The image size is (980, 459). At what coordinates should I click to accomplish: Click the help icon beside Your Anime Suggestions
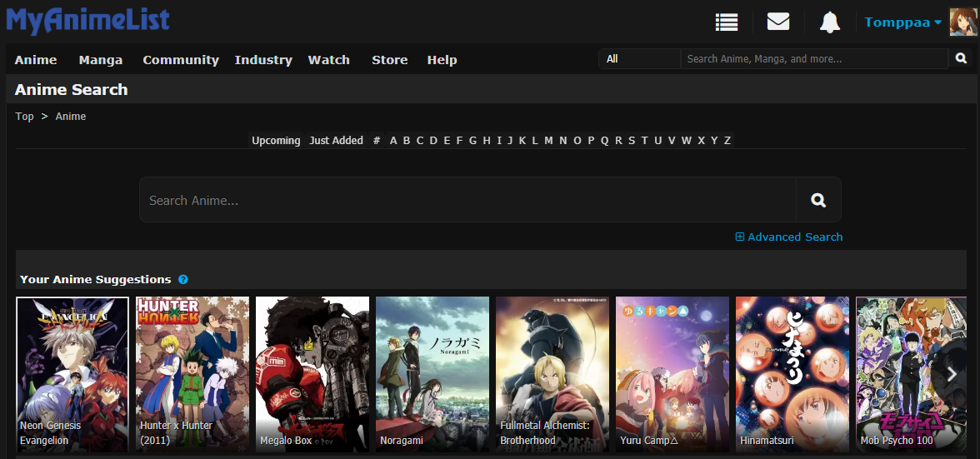point(183,280)
